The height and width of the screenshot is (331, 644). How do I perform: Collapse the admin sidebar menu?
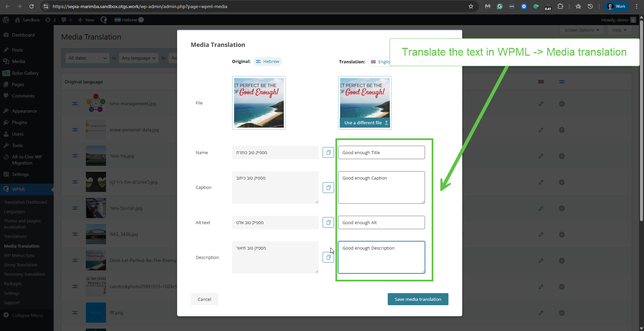tap(27, 315)
